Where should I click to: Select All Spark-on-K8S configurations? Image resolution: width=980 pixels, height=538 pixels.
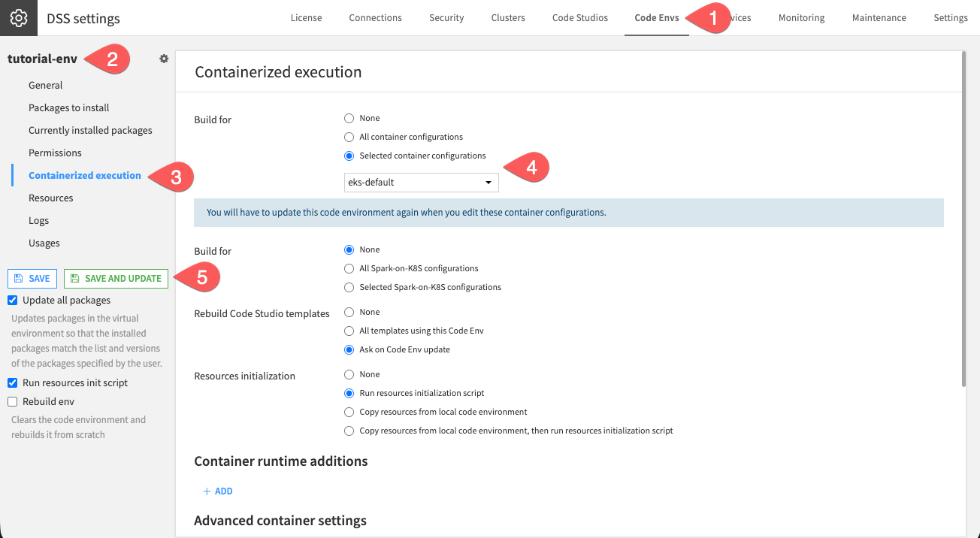(x=349, y=268)
